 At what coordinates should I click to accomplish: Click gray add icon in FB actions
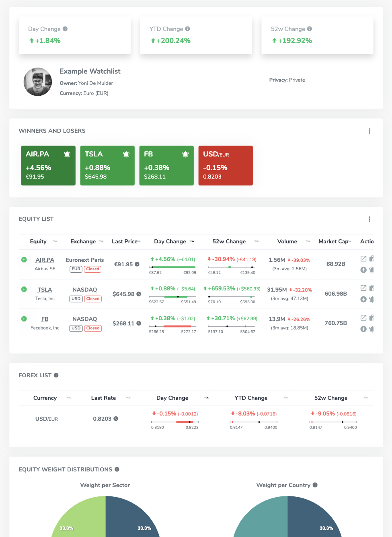[363, 329]
